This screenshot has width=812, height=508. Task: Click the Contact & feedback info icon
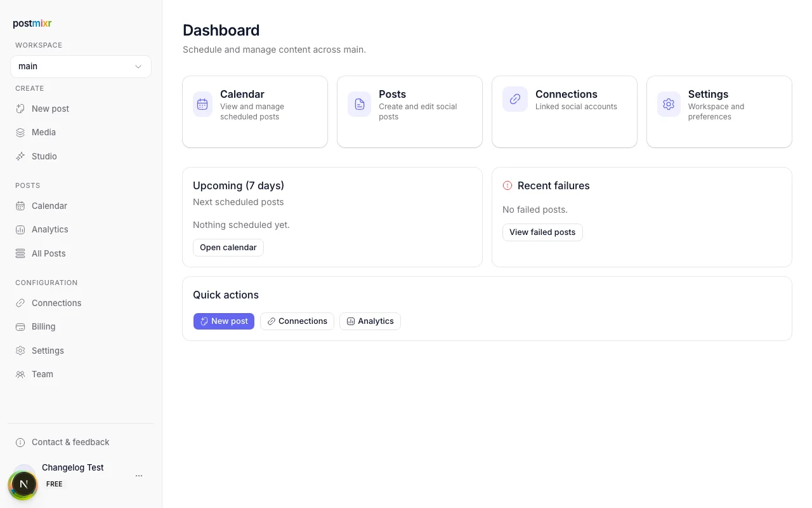pyautogui.click(x=20, y=442)
